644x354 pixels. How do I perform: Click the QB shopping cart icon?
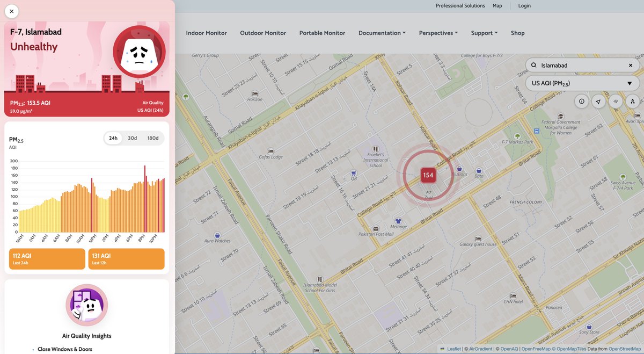tap(354, 173)
